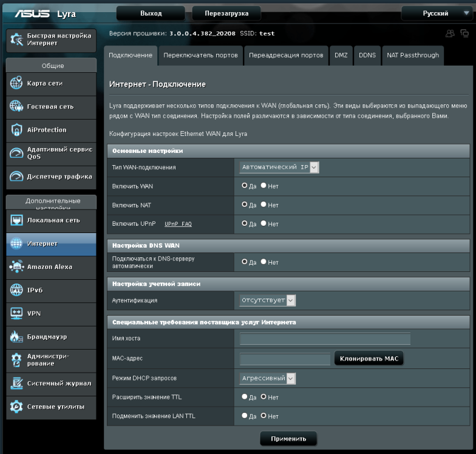Select Да for Расширить значение TTL
Viewport: 476px width, 454px height.
244,397
